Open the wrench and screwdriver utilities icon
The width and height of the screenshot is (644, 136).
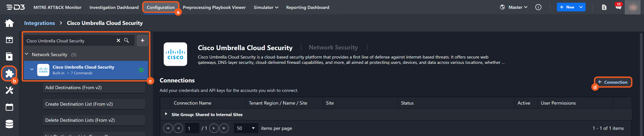pyautogui.click(x=9, y=90)
